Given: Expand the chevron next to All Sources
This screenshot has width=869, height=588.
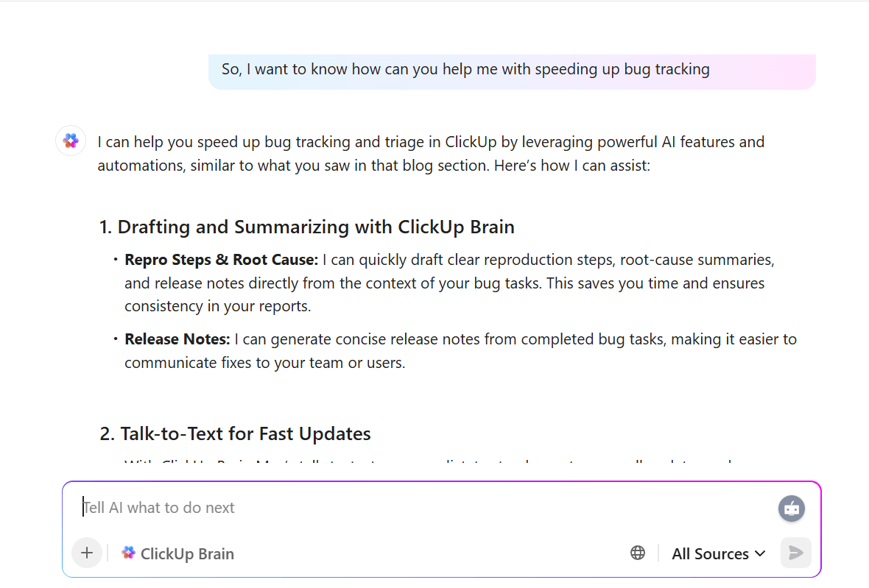Looking at the screenshot, I should pos(761,554).
